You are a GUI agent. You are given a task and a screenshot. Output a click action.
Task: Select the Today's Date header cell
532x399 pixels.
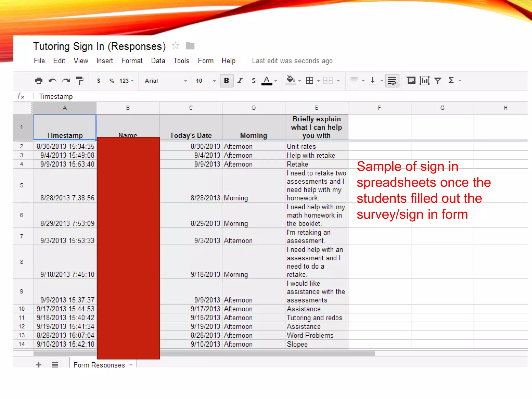[191, 127]
